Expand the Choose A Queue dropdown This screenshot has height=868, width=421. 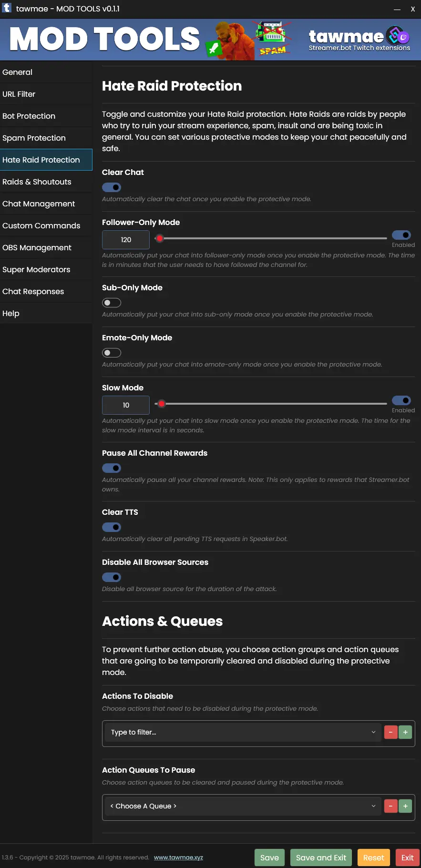(x=243, y=806)
